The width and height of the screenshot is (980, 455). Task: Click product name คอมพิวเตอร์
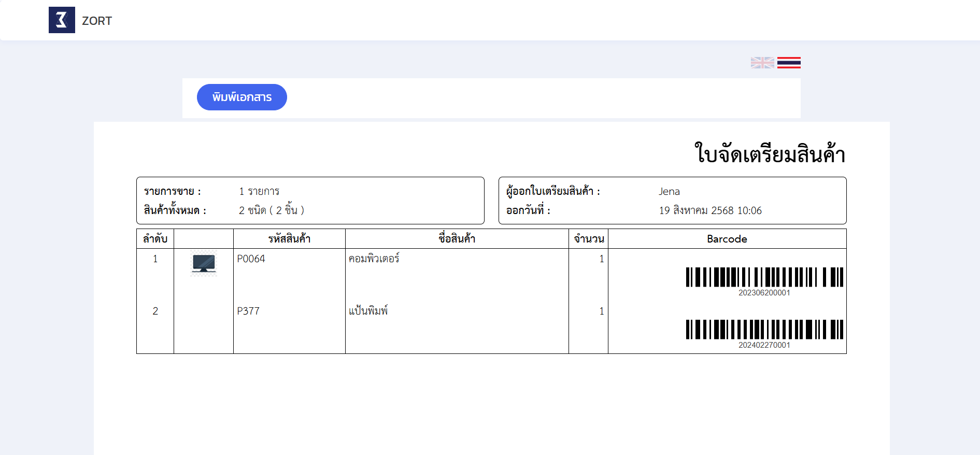coord(374,258)
